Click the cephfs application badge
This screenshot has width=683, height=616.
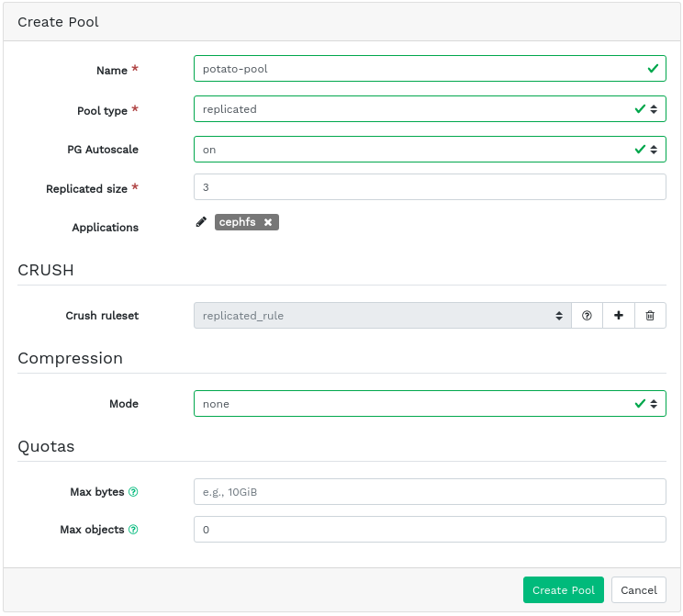(237, 222)
